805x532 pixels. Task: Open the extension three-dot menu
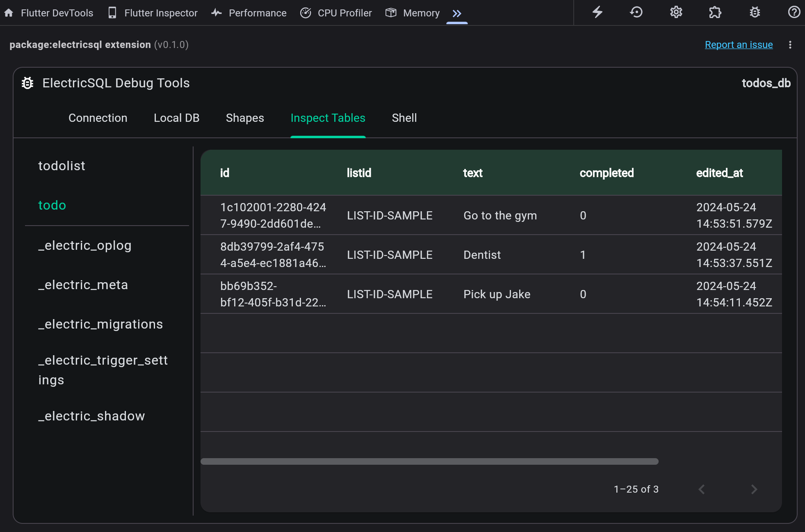point(790,45)
